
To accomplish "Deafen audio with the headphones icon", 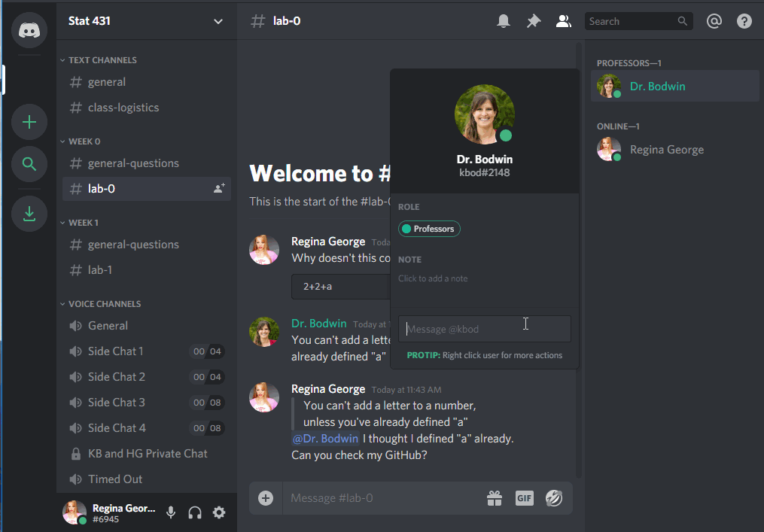I will (x=194, y=512).
